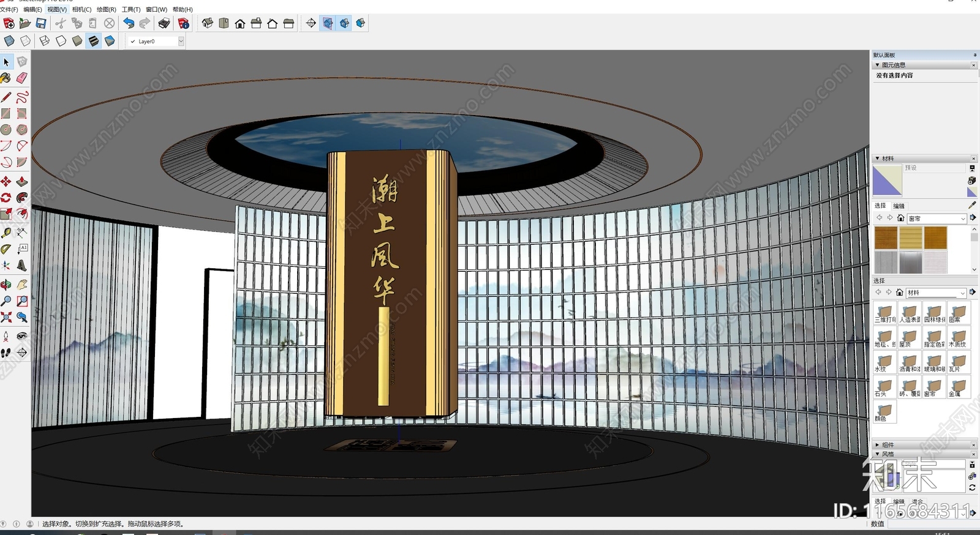Select the Zoom Extents tool

click(x=6, y=317)
